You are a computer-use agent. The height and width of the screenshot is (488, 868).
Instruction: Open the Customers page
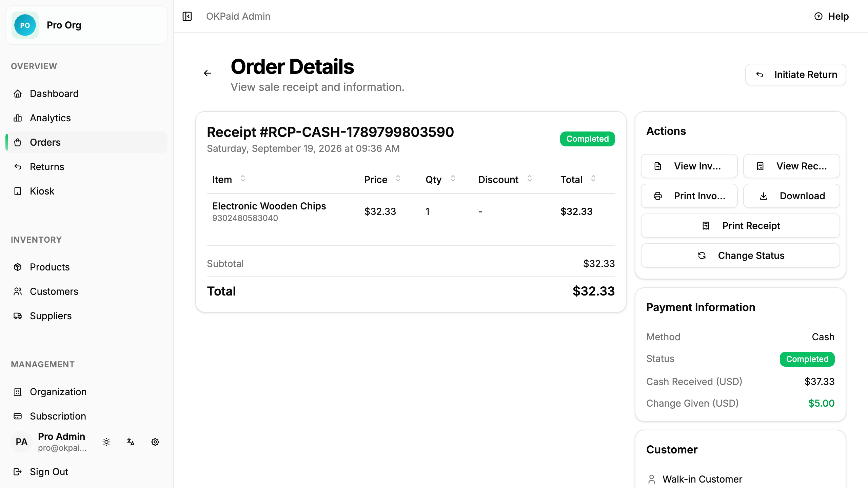(86, 291)
